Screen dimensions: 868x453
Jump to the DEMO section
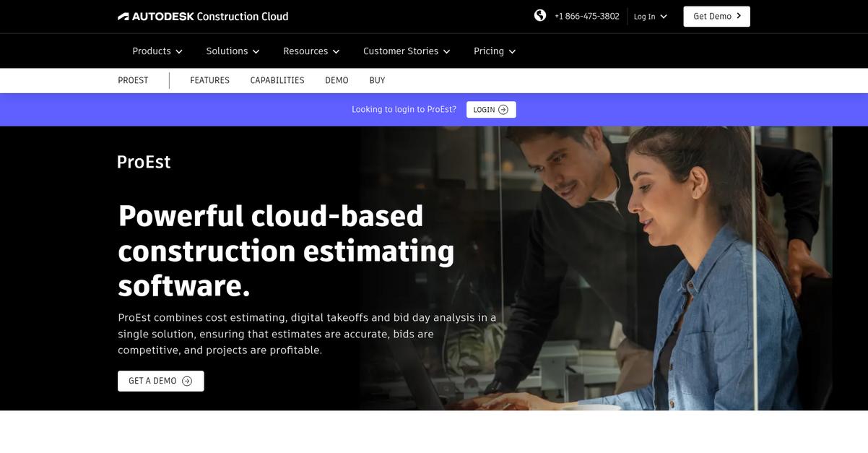pyautogui.click(x=337, y=80)
